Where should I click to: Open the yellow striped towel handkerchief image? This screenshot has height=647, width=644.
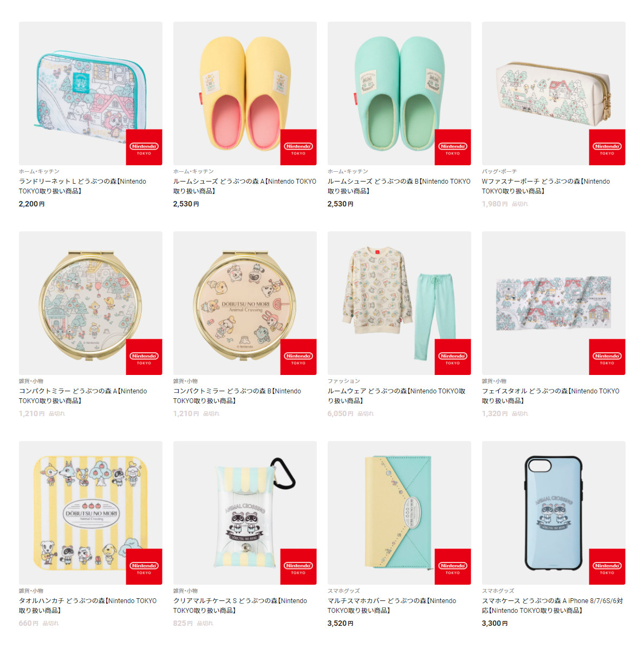coord(90,513)
